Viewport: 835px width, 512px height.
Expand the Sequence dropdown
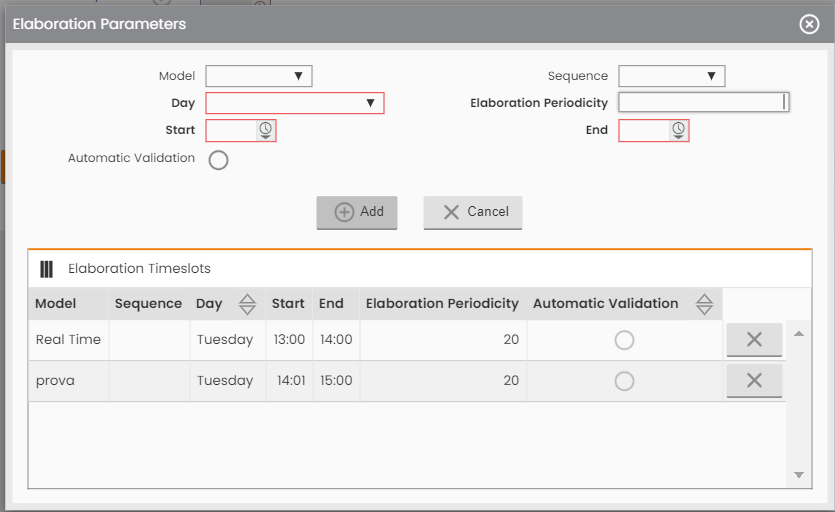click(x=672, y=76)
